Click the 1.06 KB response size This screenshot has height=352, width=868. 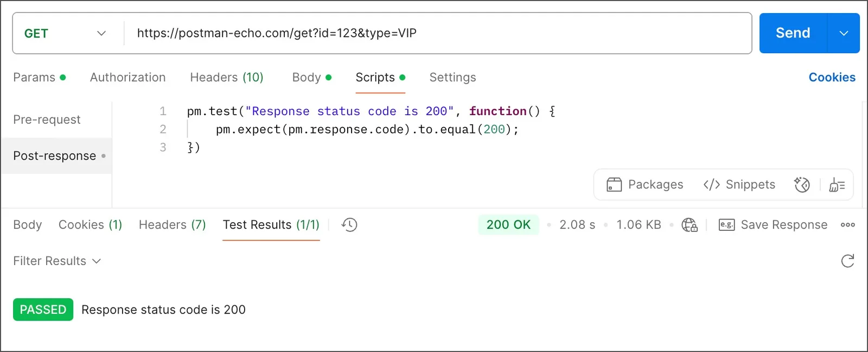click(x=639, y=225)
